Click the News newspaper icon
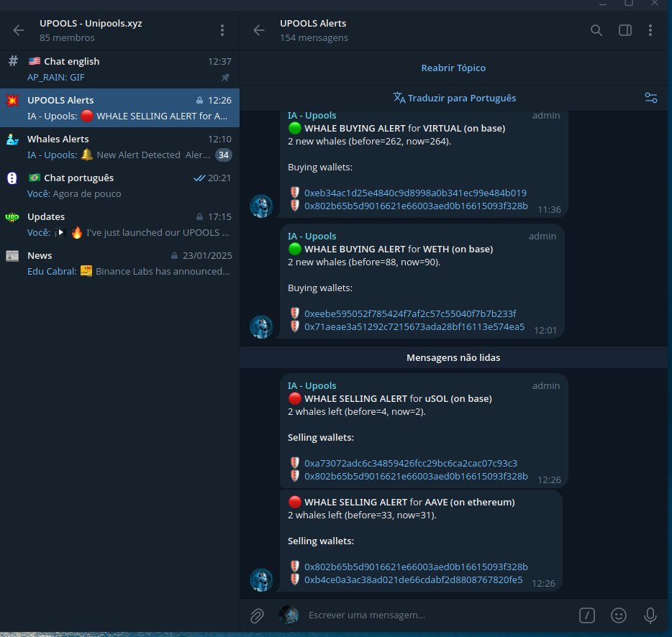This screenshot has width=672, height=637. tap(12, 256)
